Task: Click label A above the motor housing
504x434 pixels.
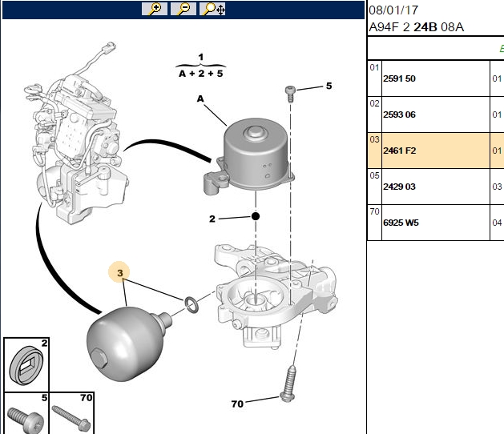Action: point(200,98)
